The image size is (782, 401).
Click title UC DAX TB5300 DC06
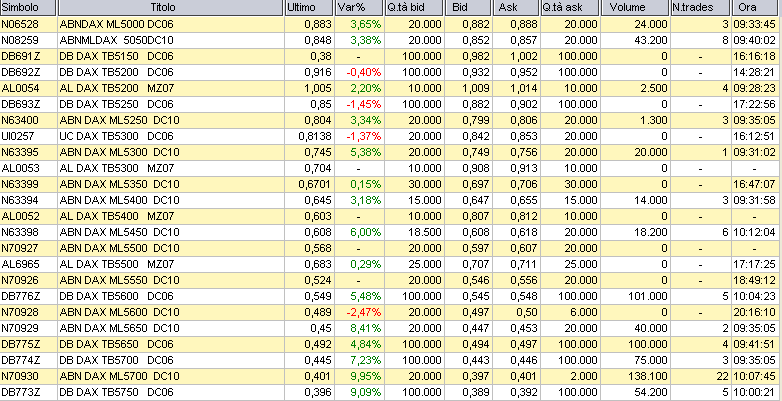click(x=116, y=136)
